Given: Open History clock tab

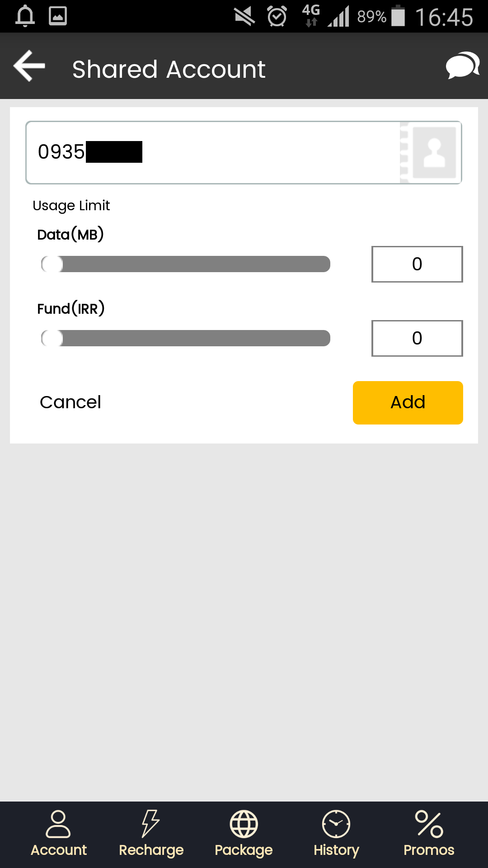Looking at the screenshot, I should [x=336, y=834].
